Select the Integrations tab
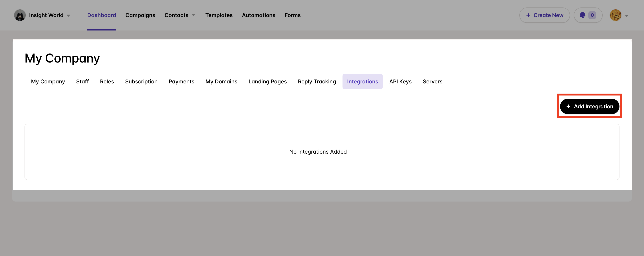This screenshot has width=644, height=256. (362, 81)
